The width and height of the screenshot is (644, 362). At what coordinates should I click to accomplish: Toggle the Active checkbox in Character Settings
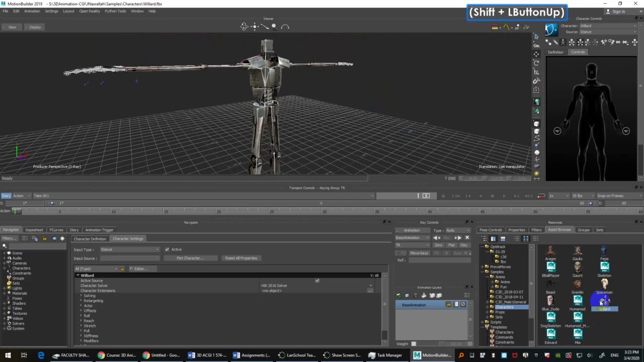[167, 249]
